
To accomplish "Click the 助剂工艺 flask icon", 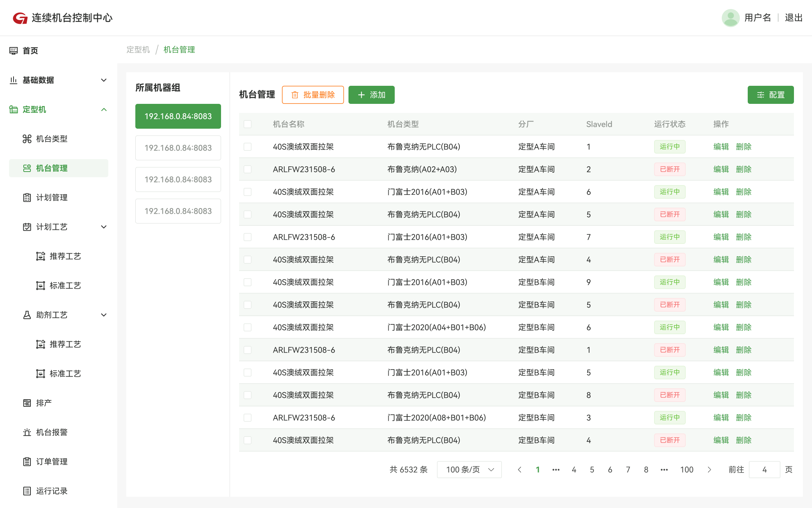I will (x=27, y=315).
